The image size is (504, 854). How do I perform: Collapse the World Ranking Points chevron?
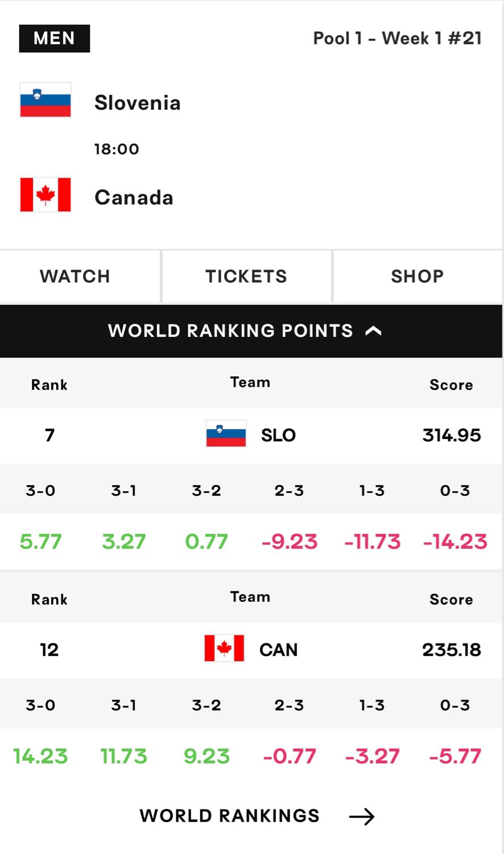[373, 331]
